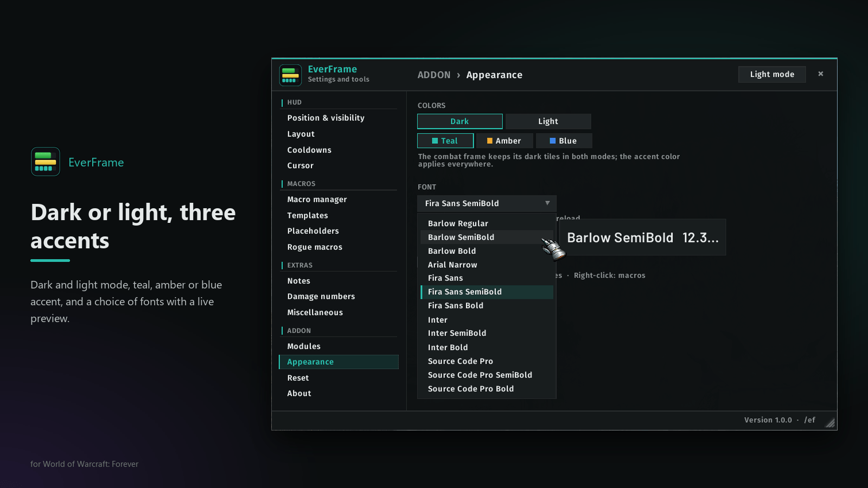Choose the Inter font option
868x488 pixels.
487,320
